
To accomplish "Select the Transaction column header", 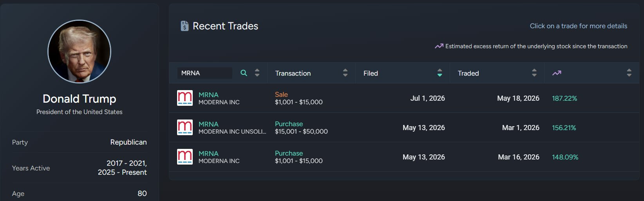I will (293, 73).
